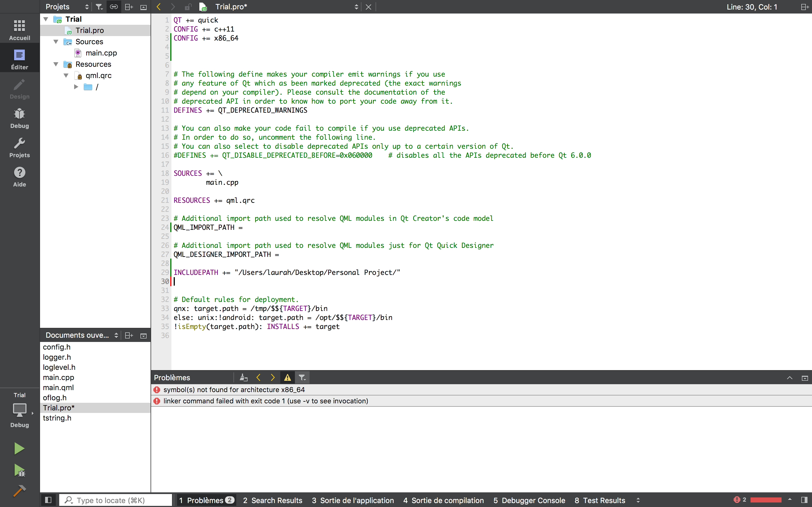Toggle the show warnings filter in Problèmes

288,377
